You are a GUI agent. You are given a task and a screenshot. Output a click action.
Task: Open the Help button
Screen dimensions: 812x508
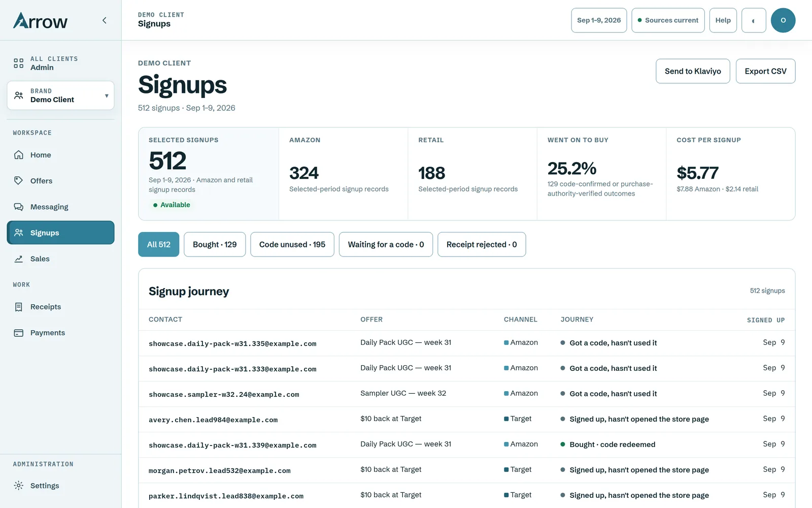pyautogui.click(x=723, y=20)
